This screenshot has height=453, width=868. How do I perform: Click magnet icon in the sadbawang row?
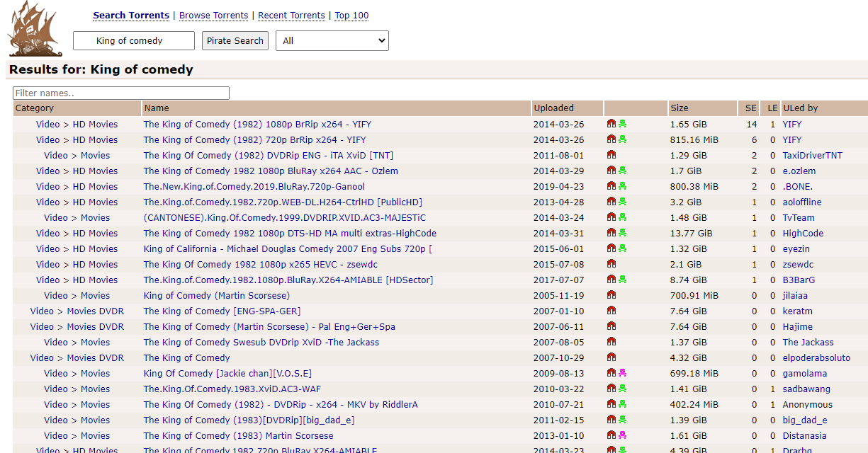point(611,389)
